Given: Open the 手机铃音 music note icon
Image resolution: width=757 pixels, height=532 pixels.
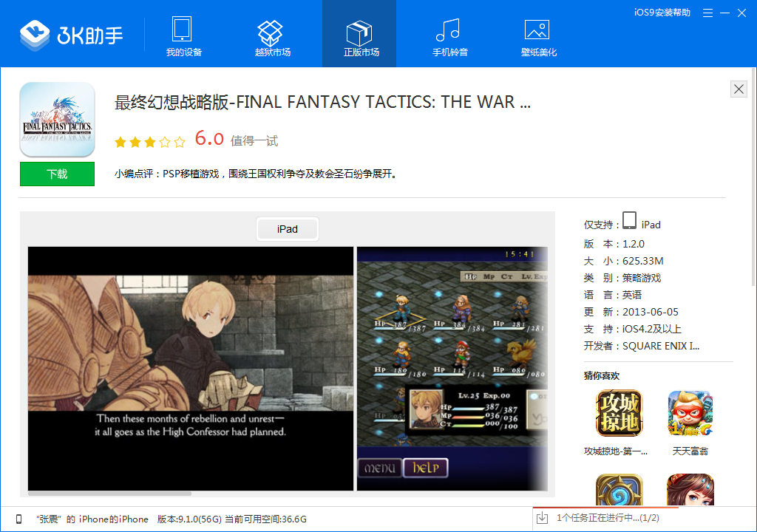Looking at the screenshot, I should click(x=447, y=30).
